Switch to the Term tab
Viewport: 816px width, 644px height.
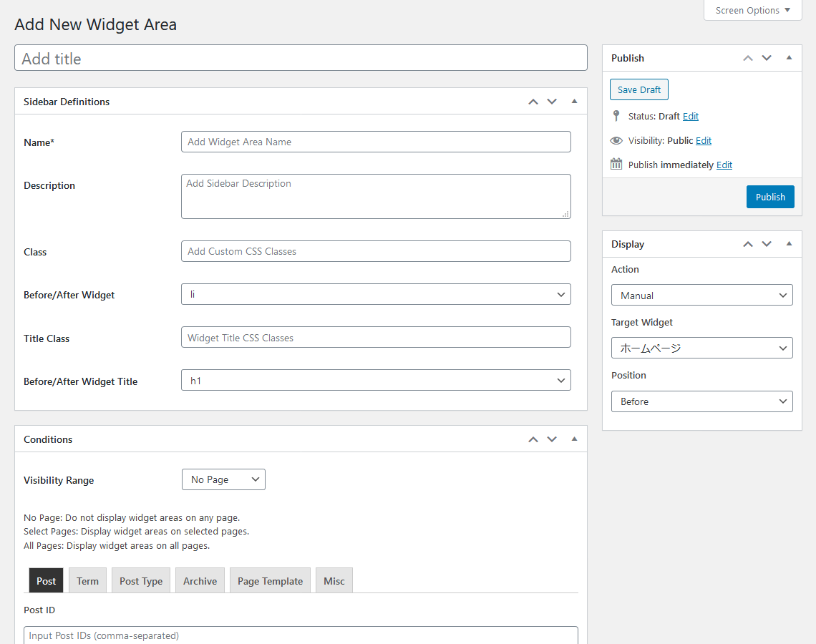pos(87,580)
